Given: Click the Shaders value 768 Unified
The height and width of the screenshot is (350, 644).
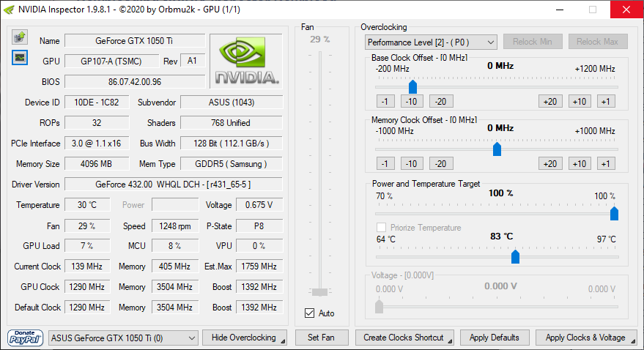Looking at the screenshot, I should point(232,123).
